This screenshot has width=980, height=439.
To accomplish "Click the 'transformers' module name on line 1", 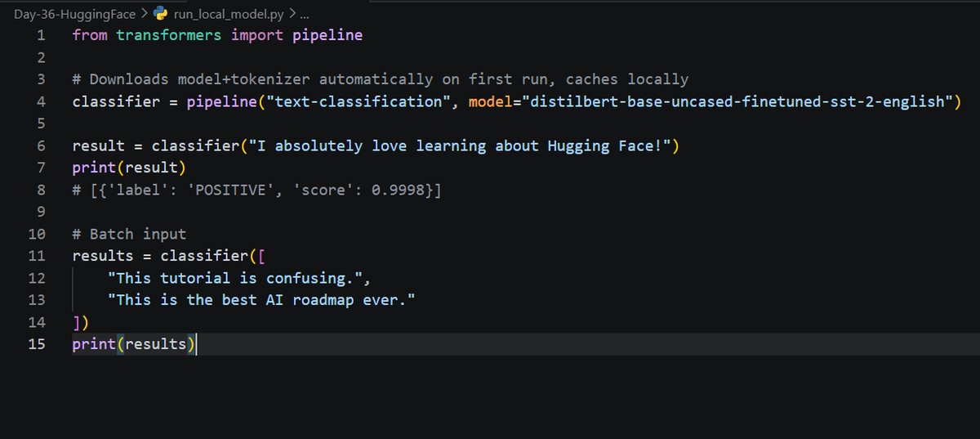I will coord(169,35).
